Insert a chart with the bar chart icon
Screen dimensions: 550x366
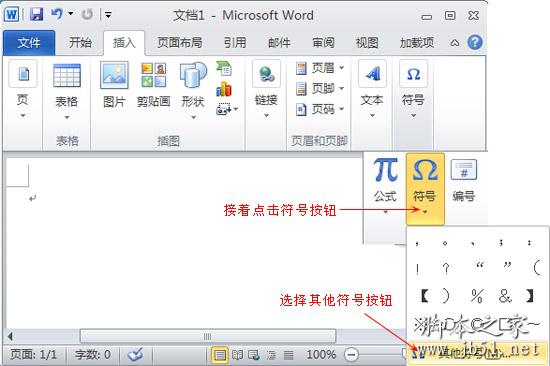[x=224, y=89]
